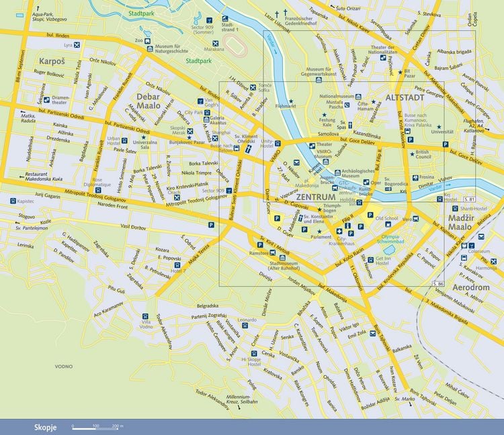Click the Französischer Gedenkfriedhof label
This screenshot has width=504, height=435.
pos(301,21)
